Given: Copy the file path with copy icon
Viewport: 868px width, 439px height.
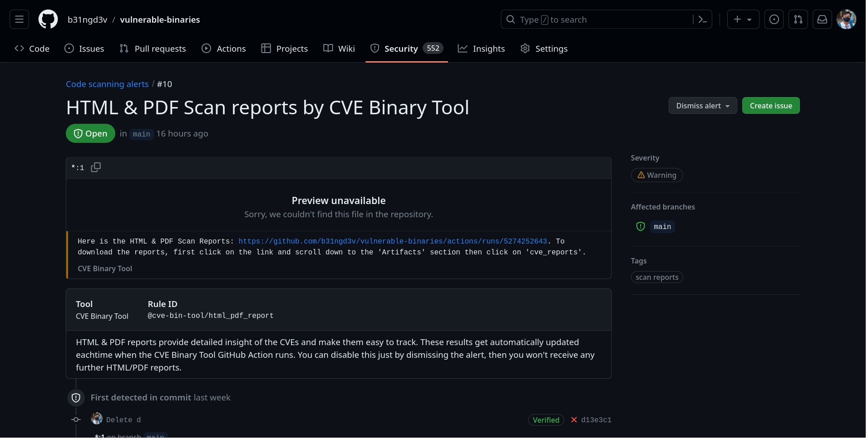Looking at the screenshot, I should [96, 167].
